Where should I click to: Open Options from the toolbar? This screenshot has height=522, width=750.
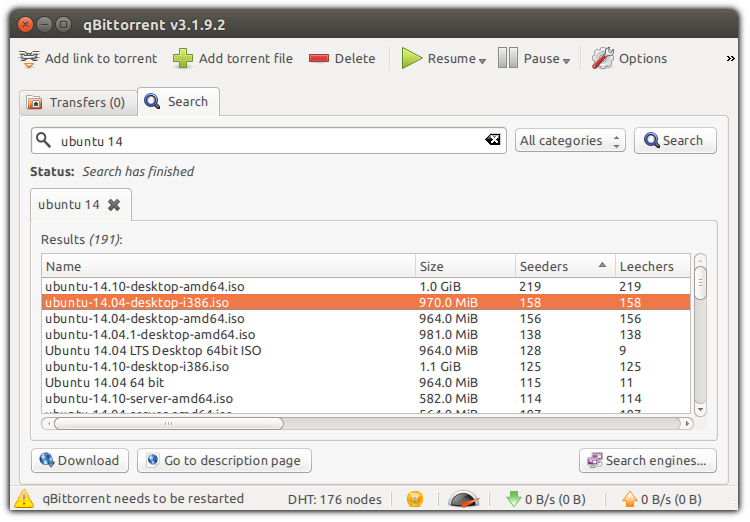coord(629,58)
